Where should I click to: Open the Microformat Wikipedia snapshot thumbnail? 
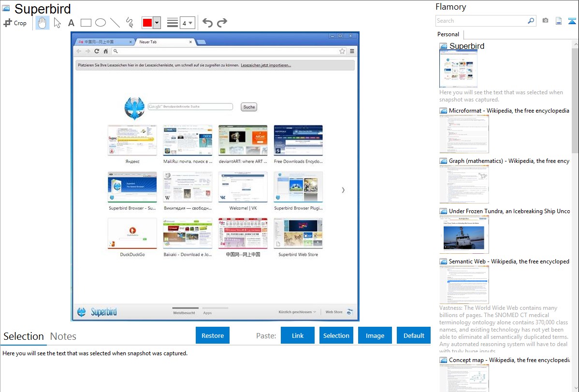pyautogui.click(x=464, y=134)
